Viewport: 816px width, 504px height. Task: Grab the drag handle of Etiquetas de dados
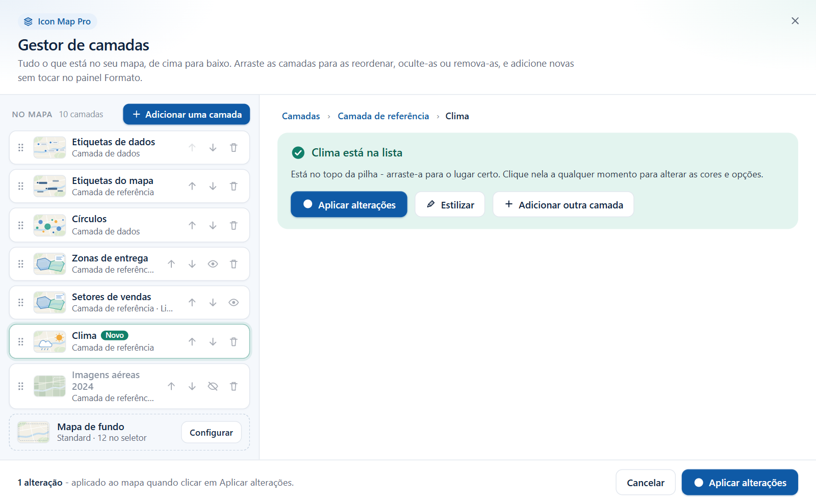point(21,148)
